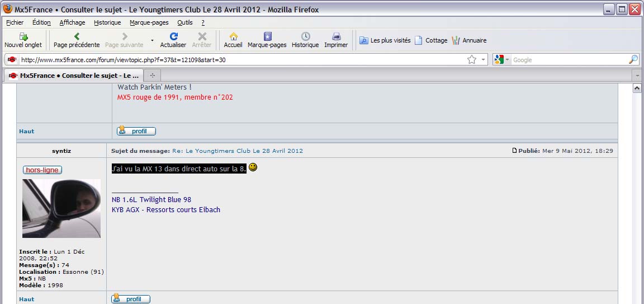644x304 pixels.
Task: Reload the page with Actualiser
Action: (x=173, y=40)
